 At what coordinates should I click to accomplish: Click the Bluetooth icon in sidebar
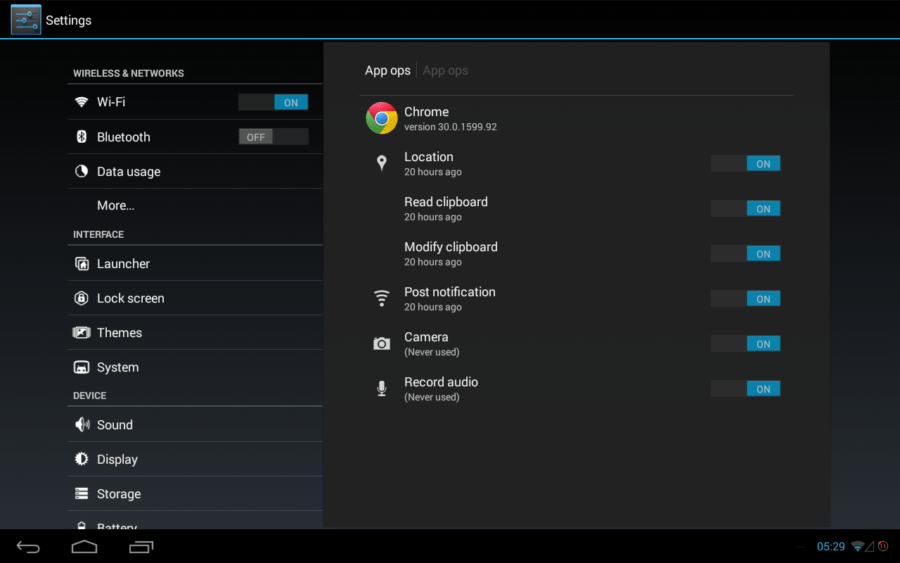tap(82, 137)
